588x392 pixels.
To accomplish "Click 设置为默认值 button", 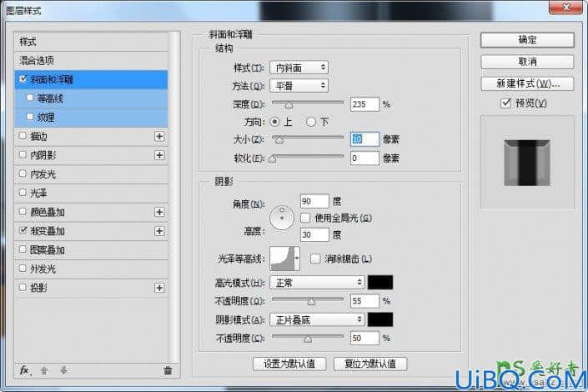I will (289, 364).
